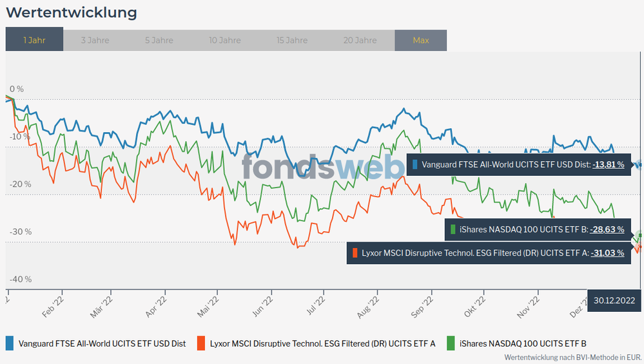Click the green iShares legend color square
Viewport: 644px width, 364px height.
(449, 343)
